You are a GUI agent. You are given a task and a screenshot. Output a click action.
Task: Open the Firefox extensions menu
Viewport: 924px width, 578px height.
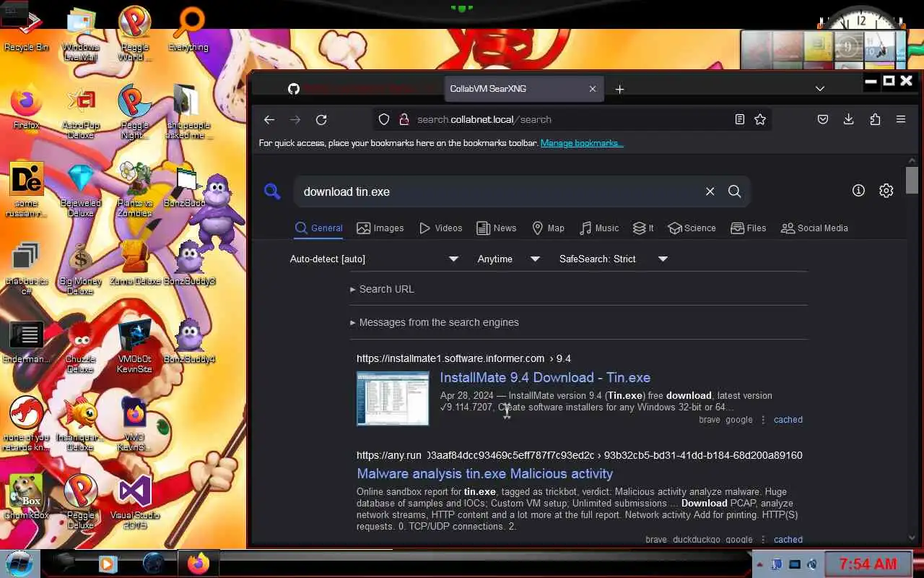click(875, 120)
